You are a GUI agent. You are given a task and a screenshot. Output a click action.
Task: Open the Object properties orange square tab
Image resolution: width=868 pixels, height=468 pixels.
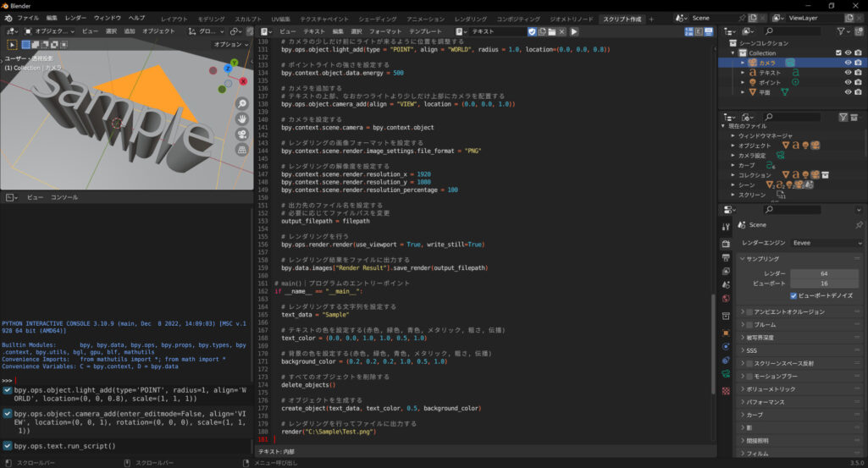click(x=726, y=333)
